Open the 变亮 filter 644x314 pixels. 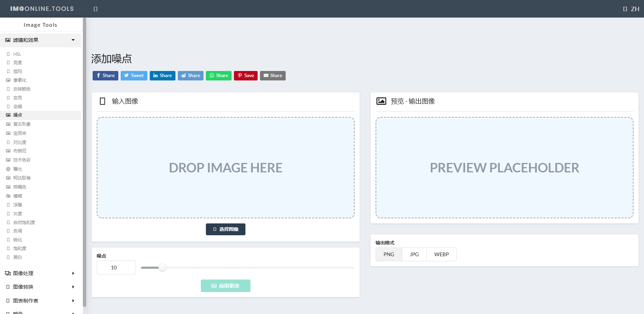tap(18, 98)
